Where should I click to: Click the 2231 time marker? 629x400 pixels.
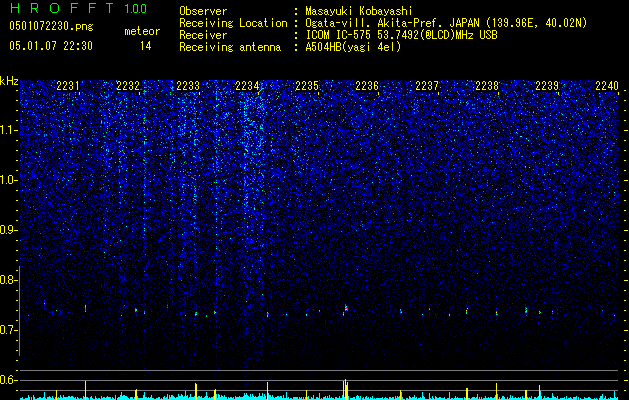pyautogui.click(x=68, y=86)
